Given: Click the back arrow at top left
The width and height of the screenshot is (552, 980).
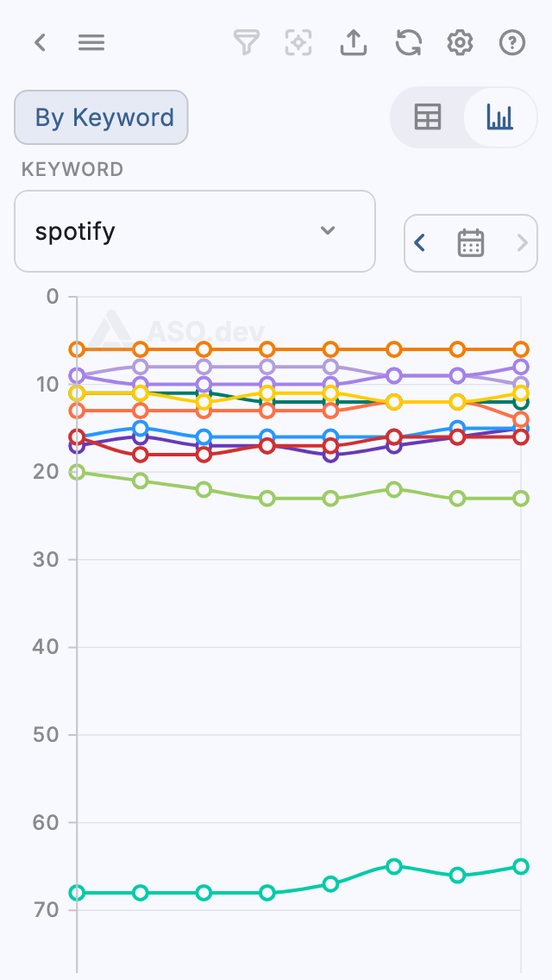Looking at the screenshot, I should 40,42.
